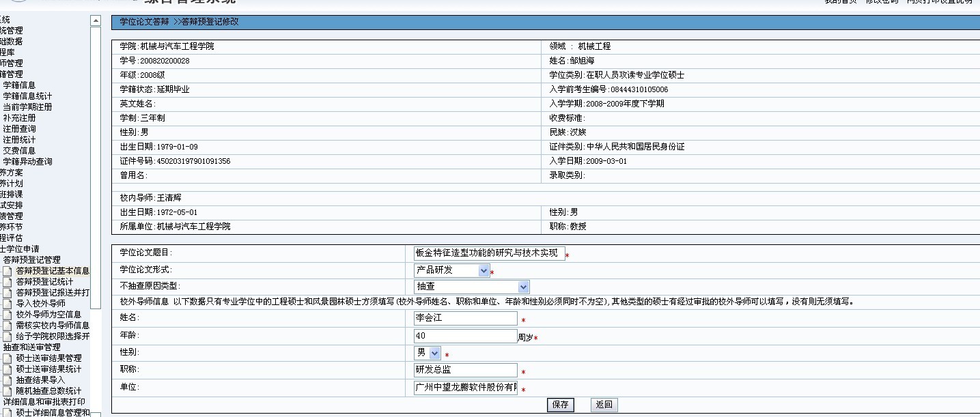The height and width of the screenshot is (417, 980).
Task: Click the 返回 button
Action: click(x=604, y=405)
